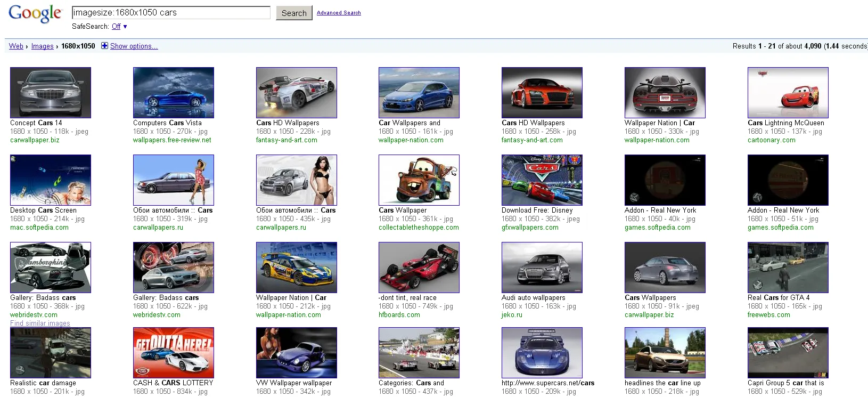The height and width of the screenshot is (397, 868).
Task: Open the Download Free: Disney thumbnail
Action: coord(542,180)
